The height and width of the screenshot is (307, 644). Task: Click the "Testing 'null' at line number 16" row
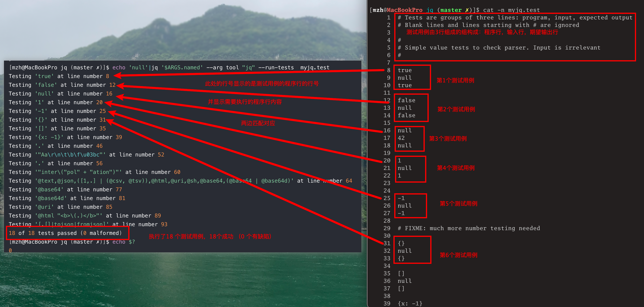(61, 93)
